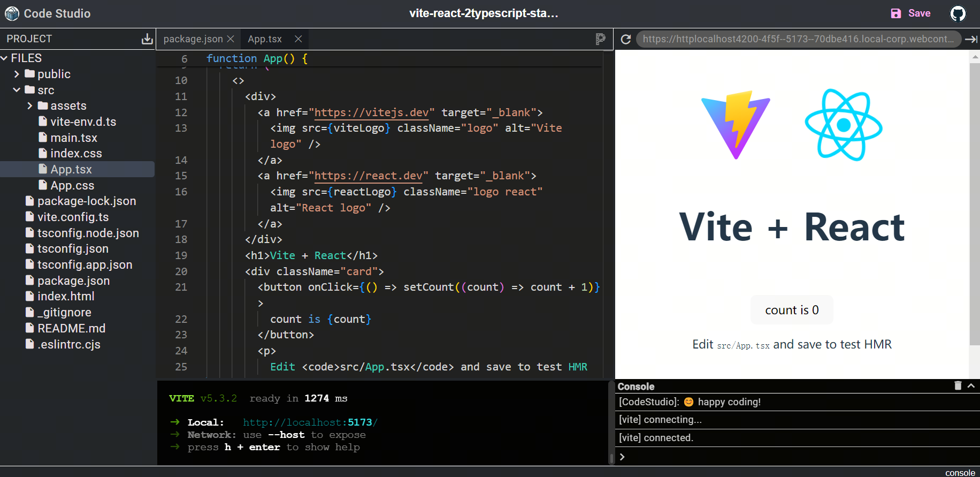Click the Vite + React heading in preview
Image resolution: width=980 pixels, height=477 pixels.
(x=792, y=227)
